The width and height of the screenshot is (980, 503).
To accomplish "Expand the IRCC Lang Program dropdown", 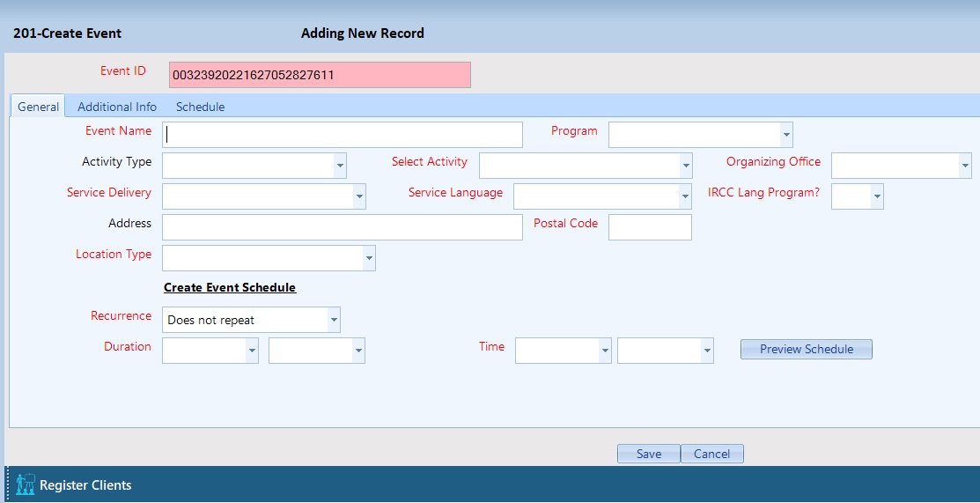I will [876, 196].
